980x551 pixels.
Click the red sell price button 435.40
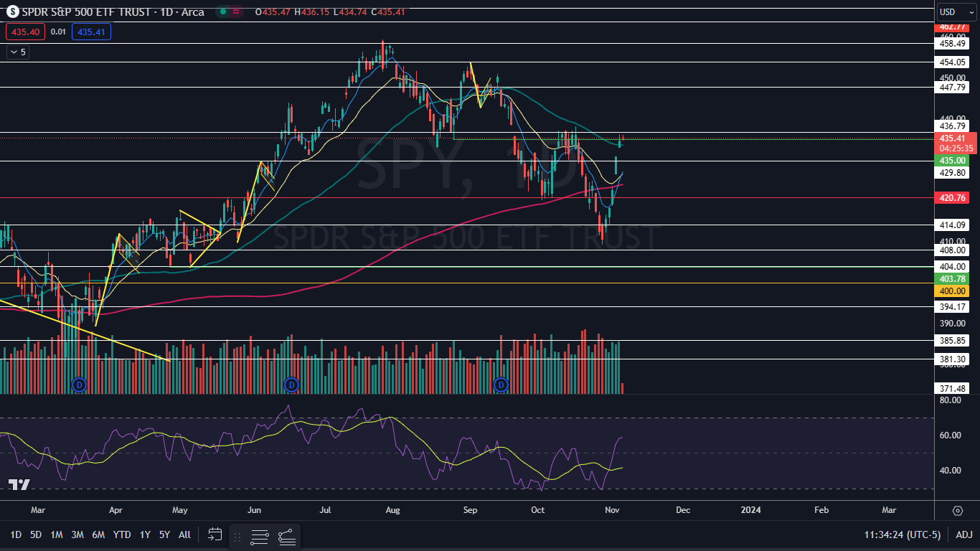click(x=25, y=32)
